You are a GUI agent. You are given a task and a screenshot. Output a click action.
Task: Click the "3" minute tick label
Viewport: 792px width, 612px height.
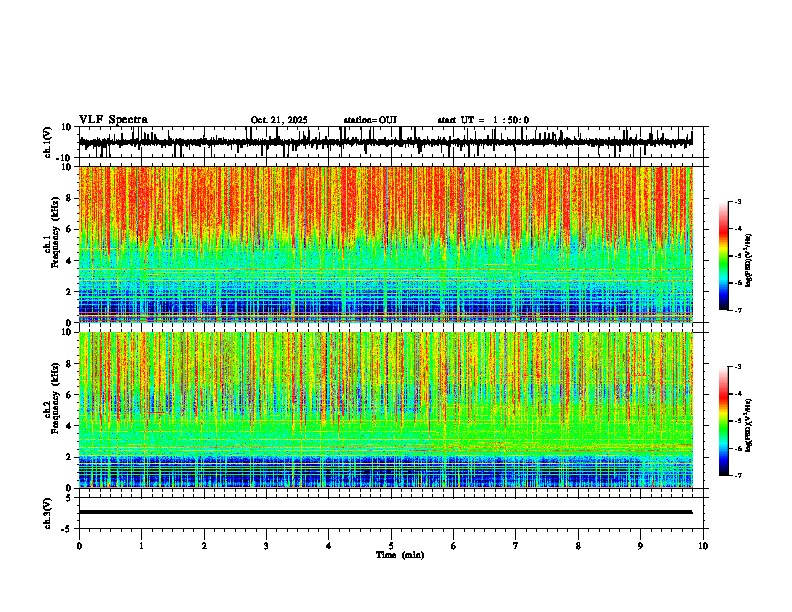click(x=266, y=546)
